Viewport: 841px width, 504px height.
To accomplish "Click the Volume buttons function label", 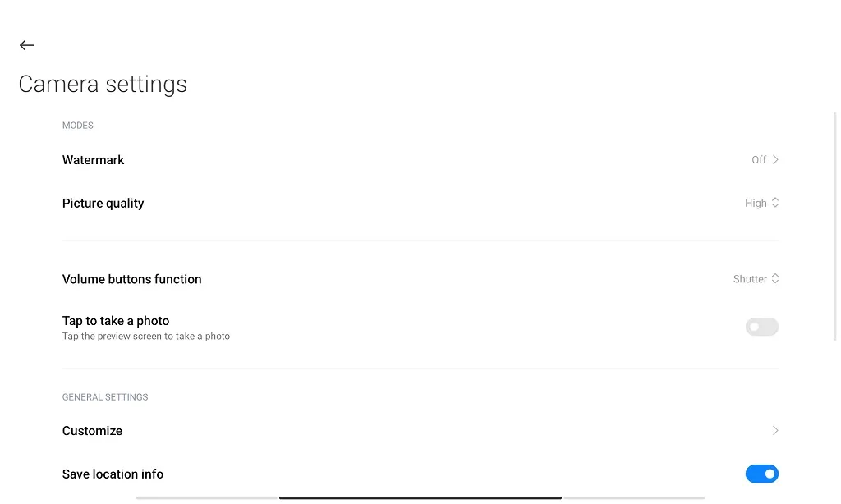I will [x=131, y=278].
